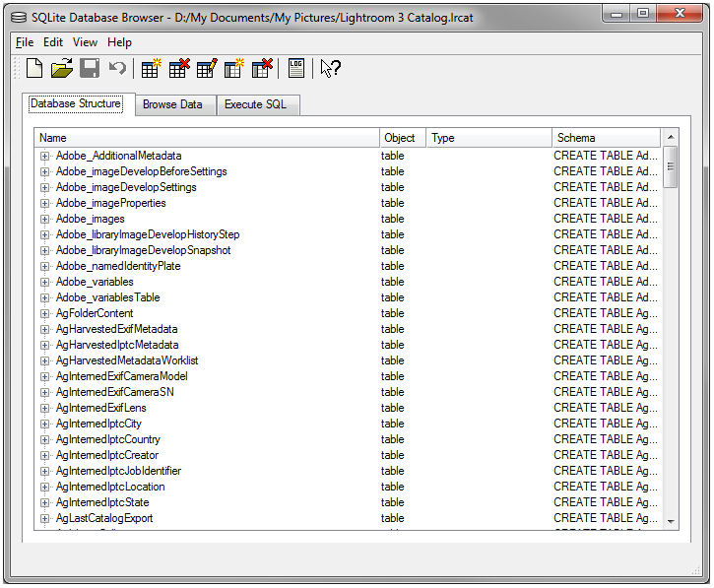
Task: Click the schema cell for AgInternedIptcCity
Action: point(606,424)
